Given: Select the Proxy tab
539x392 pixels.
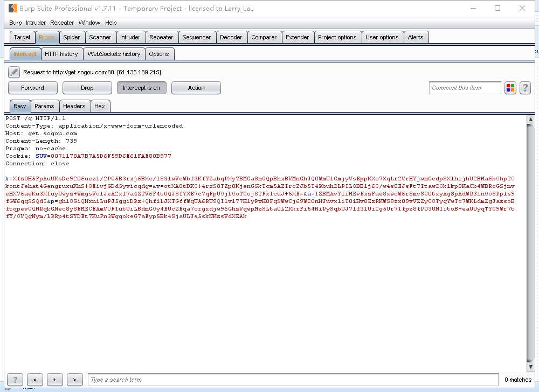Looking at the screenshot, I should point(47,37).
